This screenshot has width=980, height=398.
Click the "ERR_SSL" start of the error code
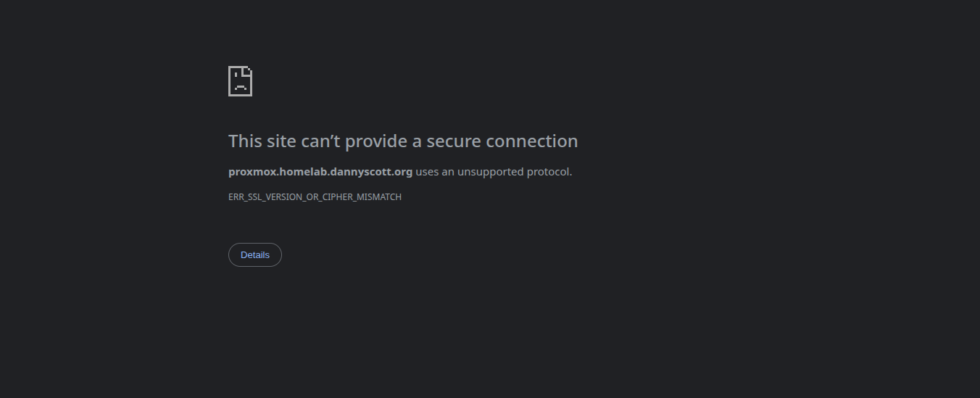244,197
